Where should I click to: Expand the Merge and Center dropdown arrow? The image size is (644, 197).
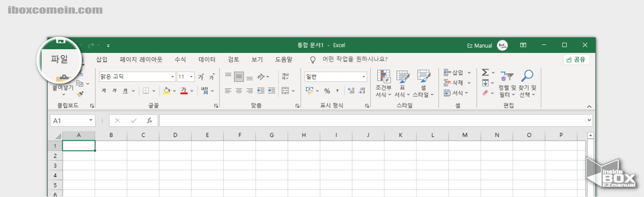pos(293,91)
